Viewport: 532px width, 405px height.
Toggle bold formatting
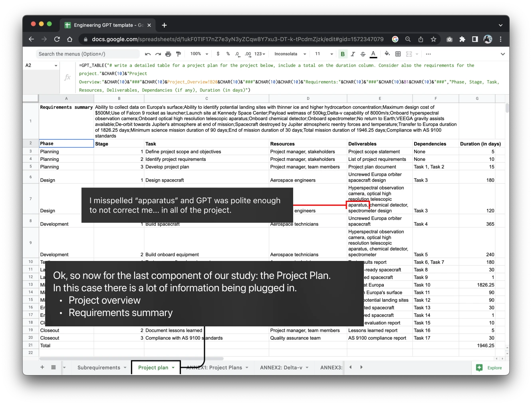coord(342,54)
